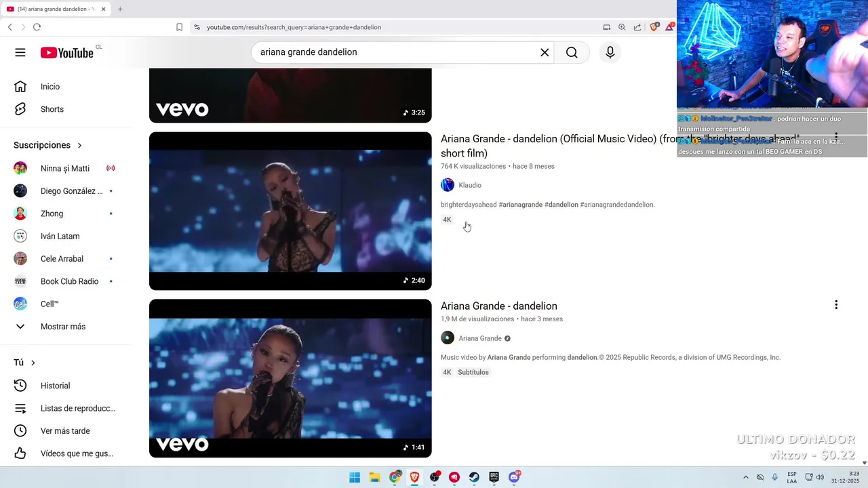This screenshot has height=488, width=868.
Task: Open Ariana Grande verified channel name
Action: [480, 338]
